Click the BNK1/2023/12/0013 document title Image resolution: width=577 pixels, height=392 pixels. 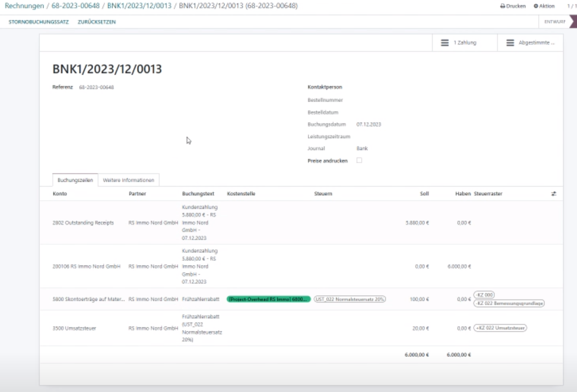(x=107, y=69)
